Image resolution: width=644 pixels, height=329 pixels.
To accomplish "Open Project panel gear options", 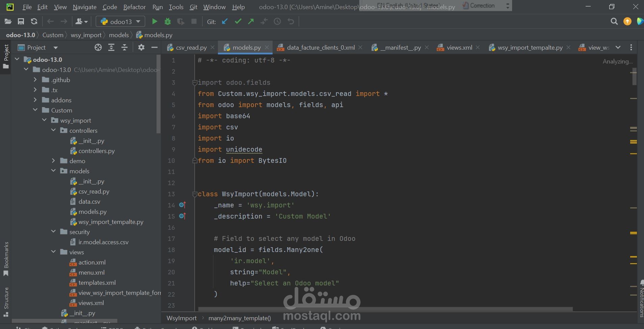I will 141,48.
